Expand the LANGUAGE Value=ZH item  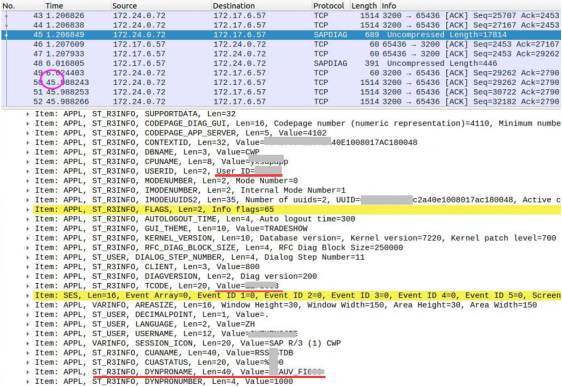tap(28, 324)
